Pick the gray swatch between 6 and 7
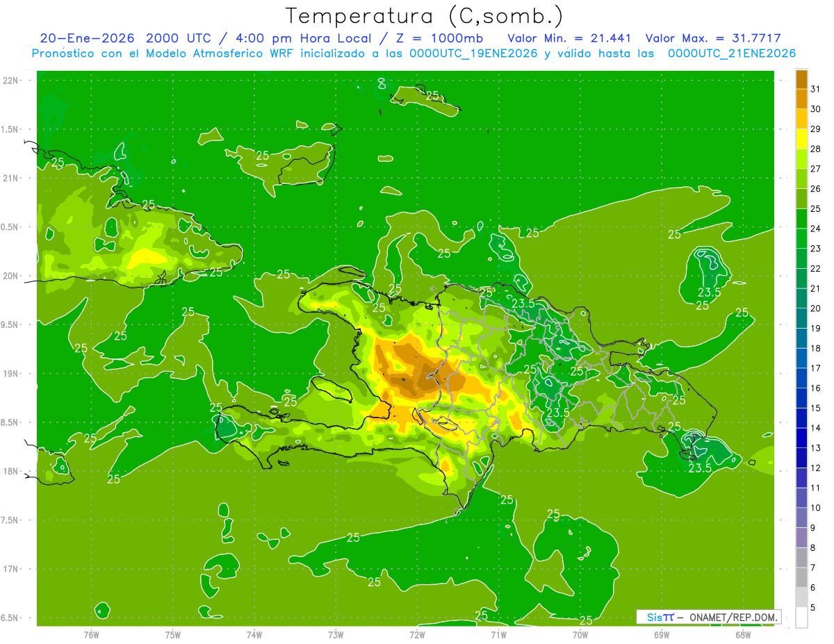The image size is (834, 644). tap(801, 577)
